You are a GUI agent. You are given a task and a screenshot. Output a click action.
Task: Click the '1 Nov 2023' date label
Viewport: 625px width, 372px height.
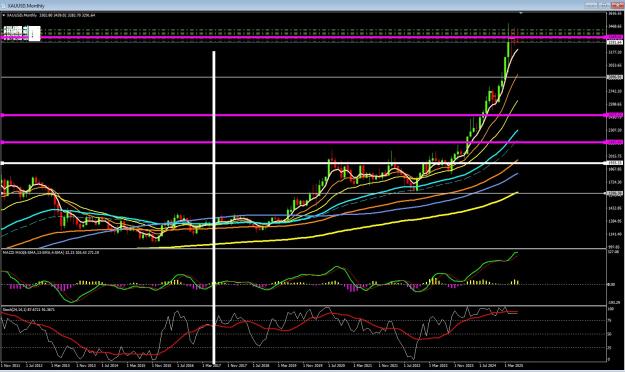463,365
